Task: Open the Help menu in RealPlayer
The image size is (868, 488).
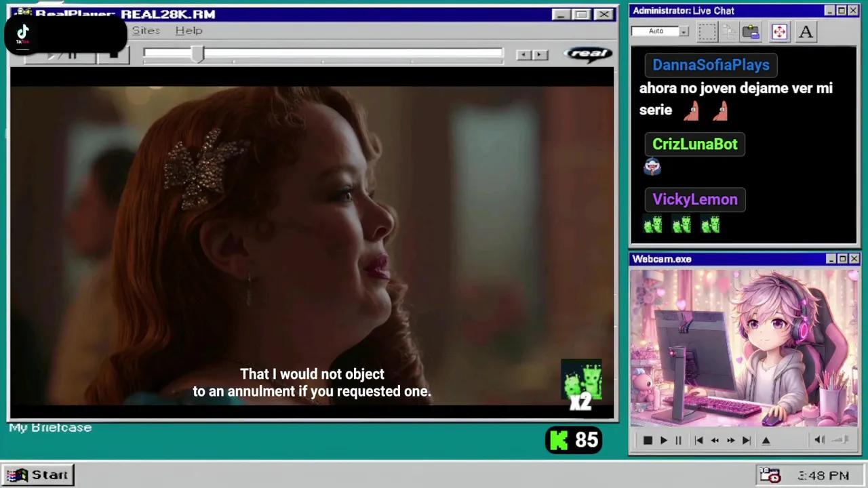Action: [x=189, y=30]
